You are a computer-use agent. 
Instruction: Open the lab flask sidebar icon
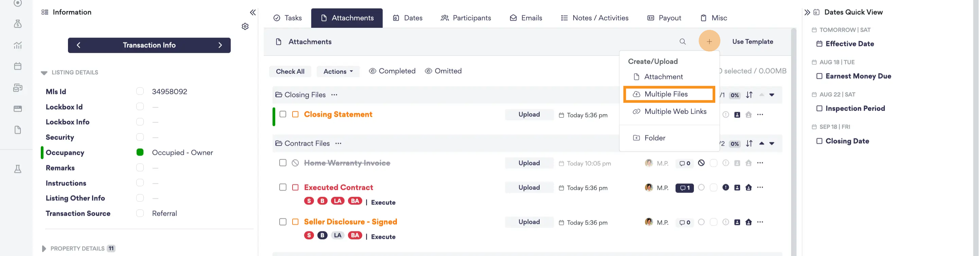click(18, 169)
